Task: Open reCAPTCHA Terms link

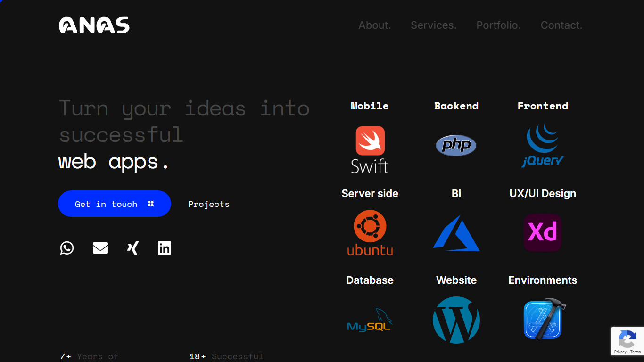Action: [x=636, y=352]
